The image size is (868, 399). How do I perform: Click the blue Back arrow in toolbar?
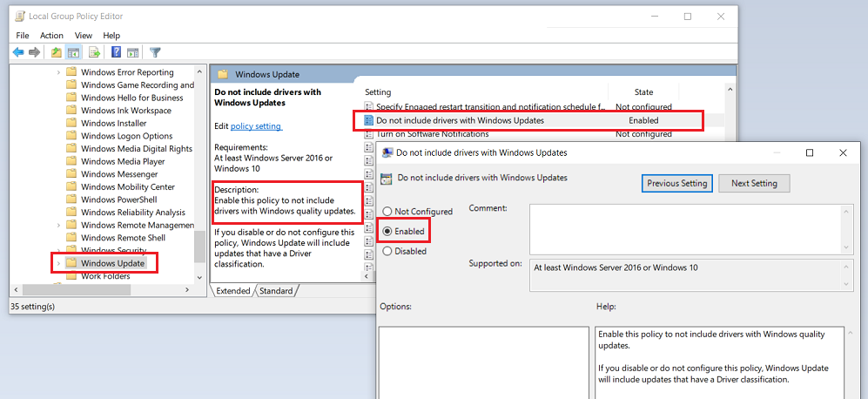(17, 52)
